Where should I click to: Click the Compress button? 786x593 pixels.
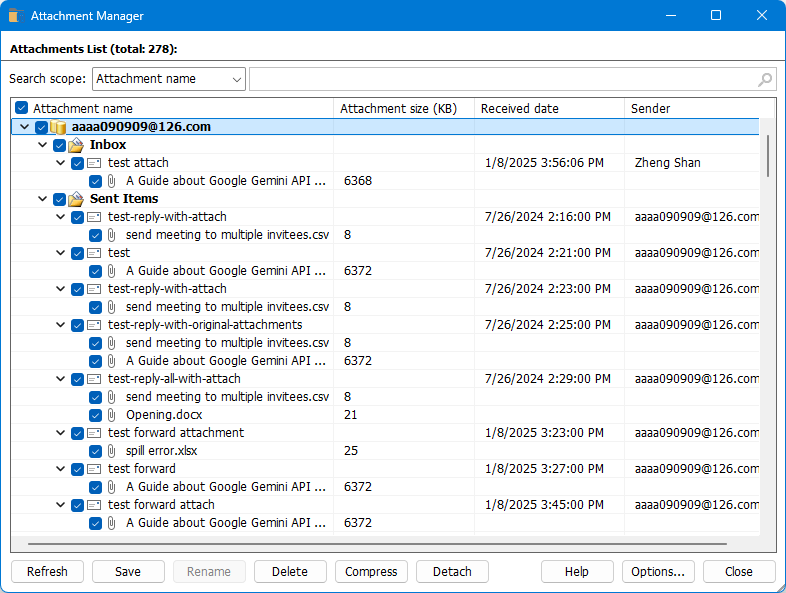[x=371, y=572]
